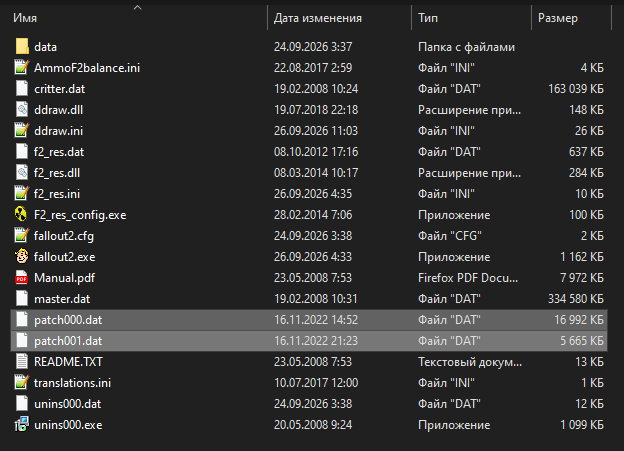Viewport: 624px width, 451px height.
Task: Click the F2_res_config.exe radiation icon
Action: point(21,215)
